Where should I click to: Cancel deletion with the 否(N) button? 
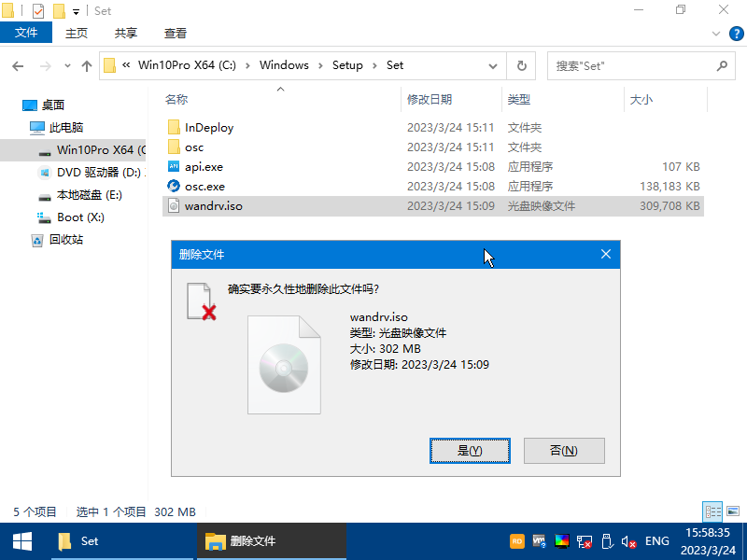click(x=564, y=451)
